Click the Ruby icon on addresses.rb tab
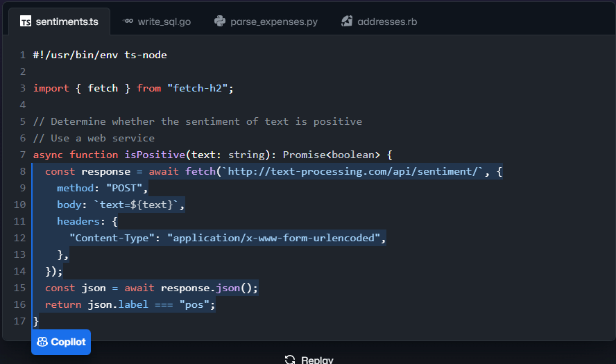Image resolution: width=616 pixels, height=364 pixels. (347, 21)
